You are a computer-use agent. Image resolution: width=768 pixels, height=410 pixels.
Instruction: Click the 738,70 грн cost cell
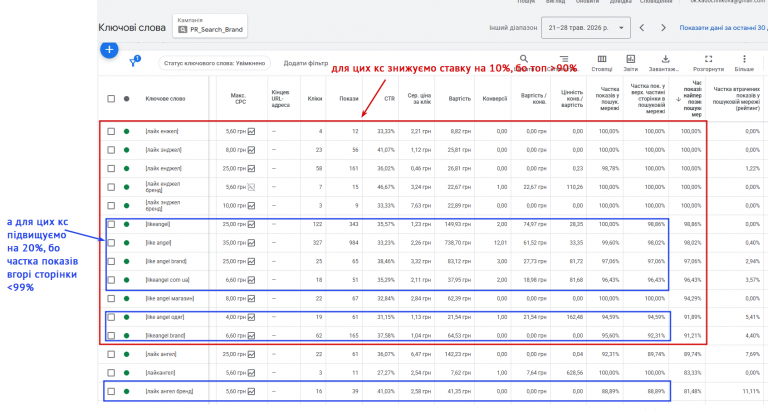pyautogui.click(x=459, y=243)
